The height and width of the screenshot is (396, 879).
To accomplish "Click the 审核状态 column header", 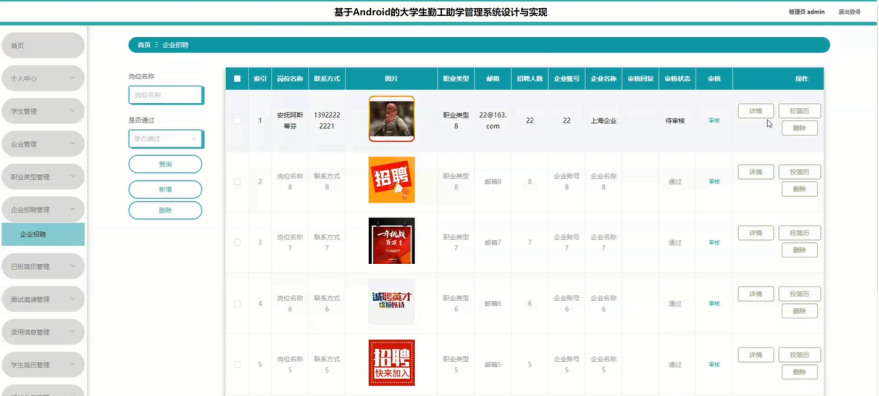I will pos(677,79).
